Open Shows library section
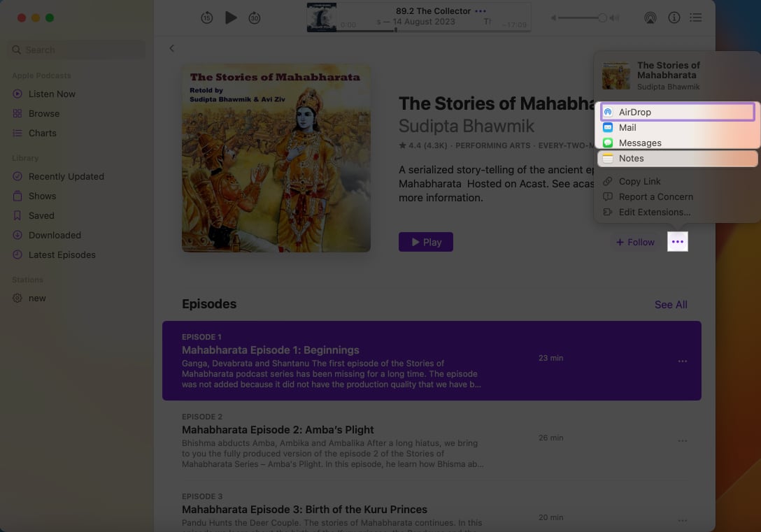Image resolution: width=761 pixels, height=532 pixels. click(42, 196)
